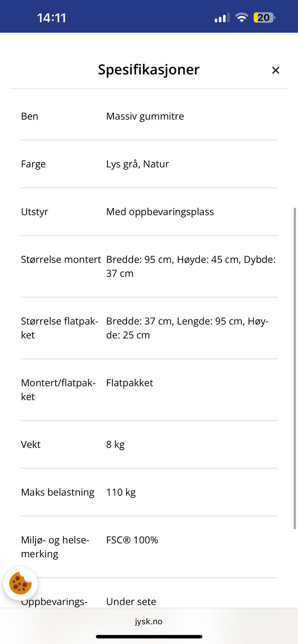Tap the Farge value Lys grå, Natur
298x644 pixels.
(138, 164)
